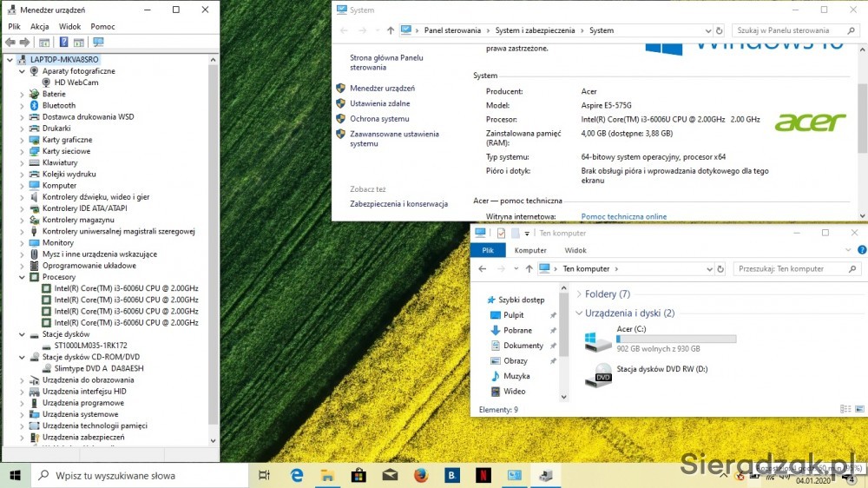The height and width of the screenshot is (488, 868).
Task: Select the Bluetooth icon in device tree
Action: click(x=34, y=105)
